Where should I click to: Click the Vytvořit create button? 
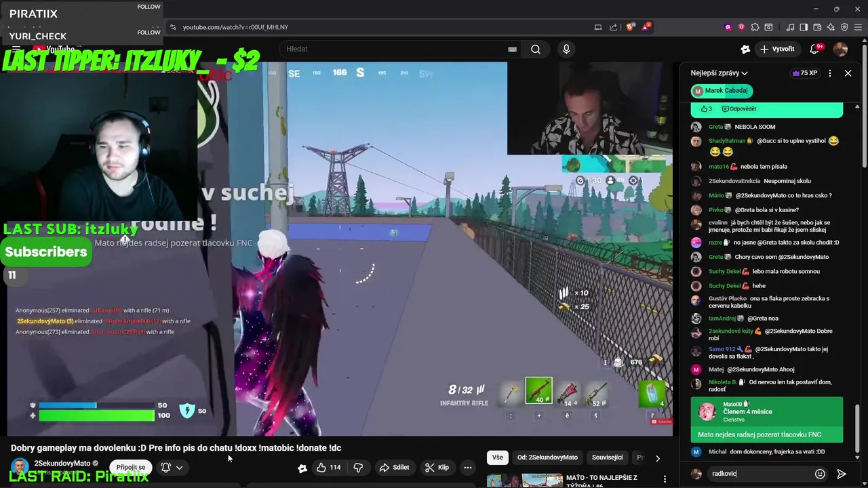pos(777,49)
